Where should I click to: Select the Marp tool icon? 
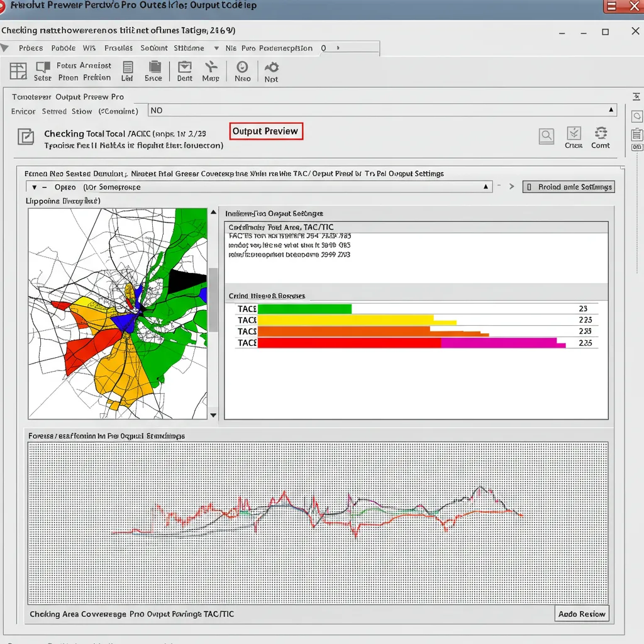tap(211, 71)
